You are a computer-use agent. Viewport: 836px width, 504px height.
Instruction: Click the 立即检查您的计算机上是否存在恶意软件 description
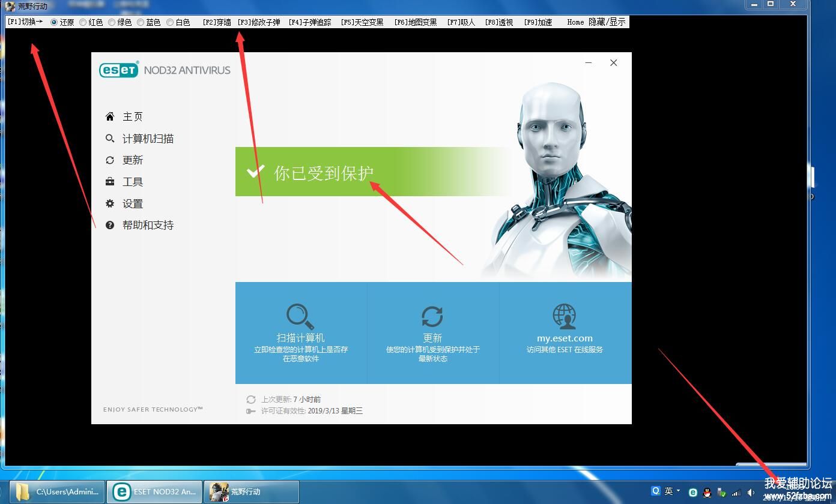click(300, 354)
